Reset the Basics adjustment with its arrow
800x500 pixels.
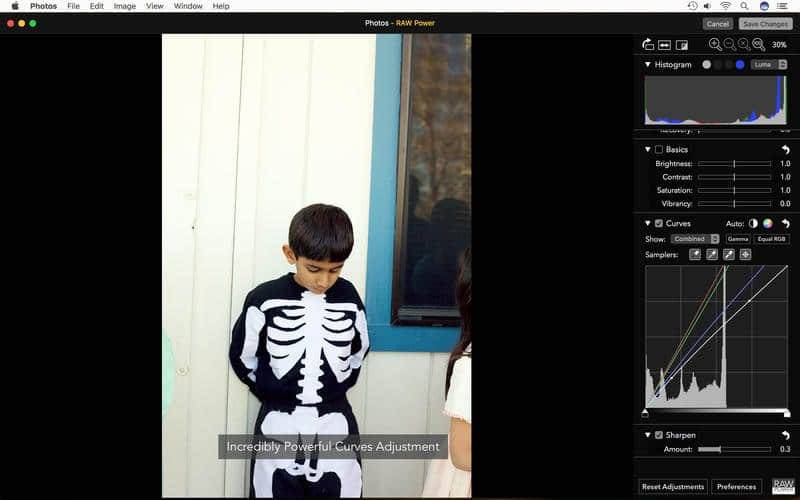tap(785, 149)
